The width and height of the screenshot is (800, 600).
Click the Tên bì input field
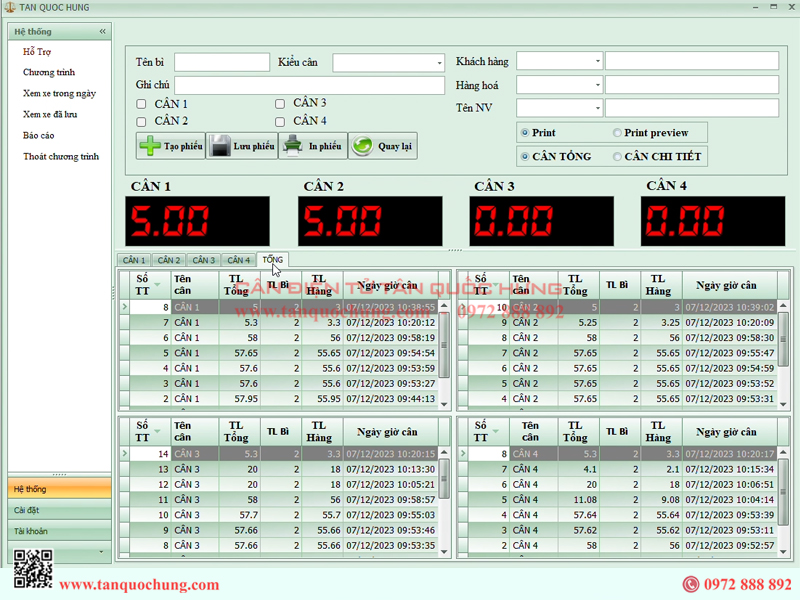(x=222, y=62)
